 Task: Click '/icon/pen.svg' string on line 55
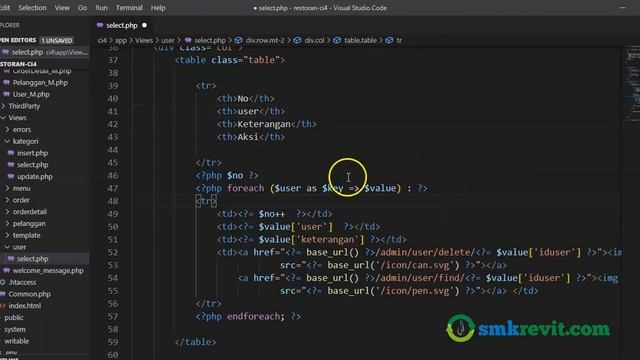pyautogui.click(x=414, y=291)
